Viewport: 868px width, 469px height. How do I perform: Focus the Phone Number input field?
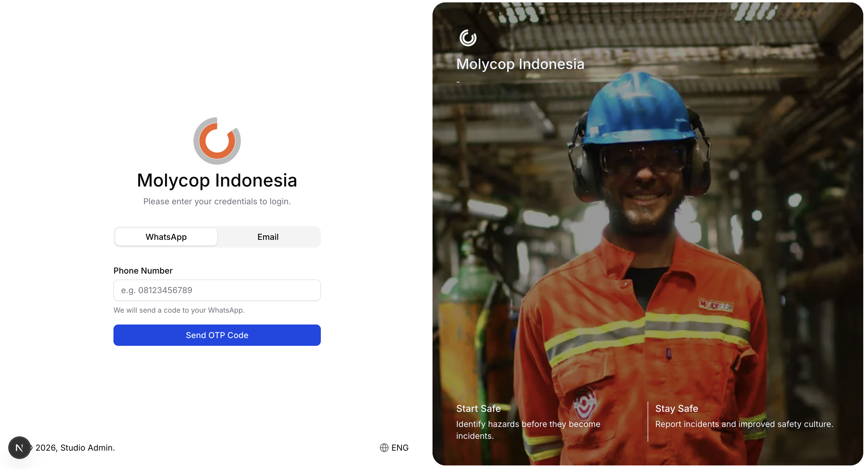pyautogui.click(x=217, y=290)
